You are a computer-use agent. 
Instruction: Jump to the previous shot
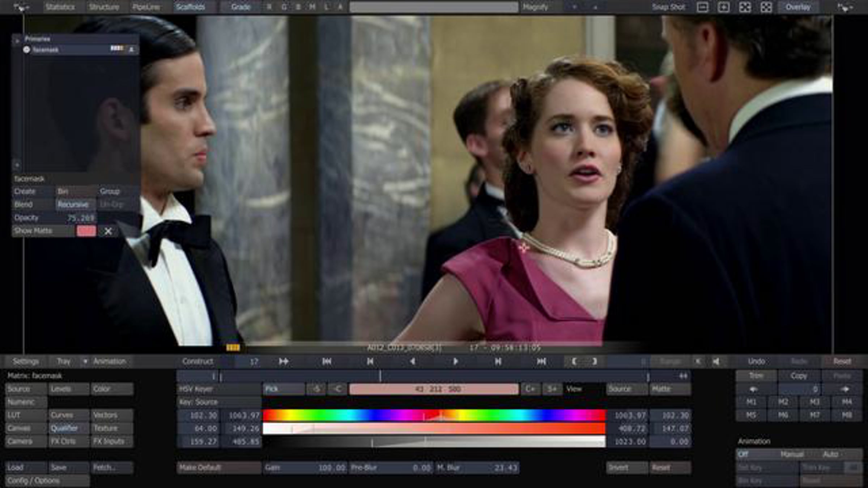coord(327,361)
